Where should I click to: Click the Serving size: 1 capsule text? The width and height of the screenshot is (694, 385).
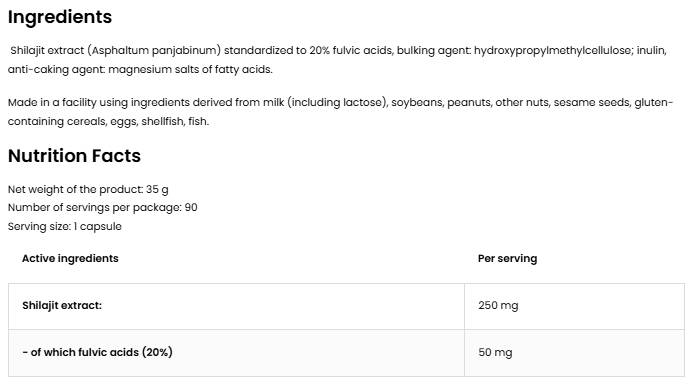[65, 226]
